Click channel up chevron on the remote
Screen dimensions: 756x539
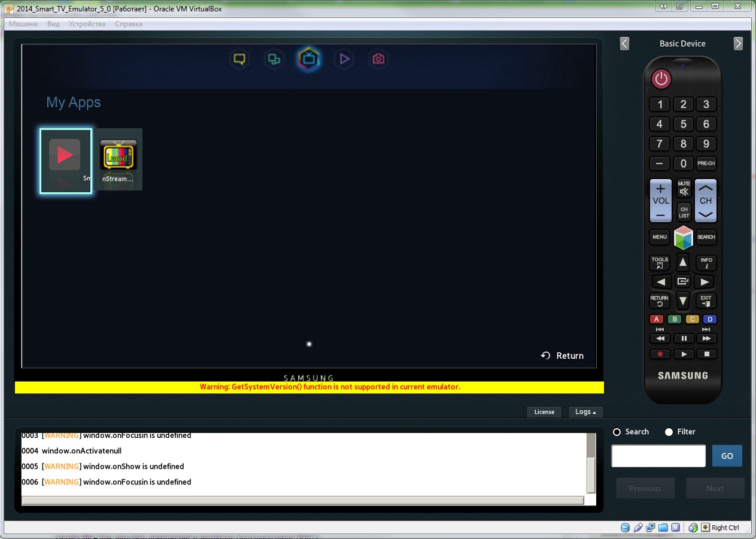[706, 187]
